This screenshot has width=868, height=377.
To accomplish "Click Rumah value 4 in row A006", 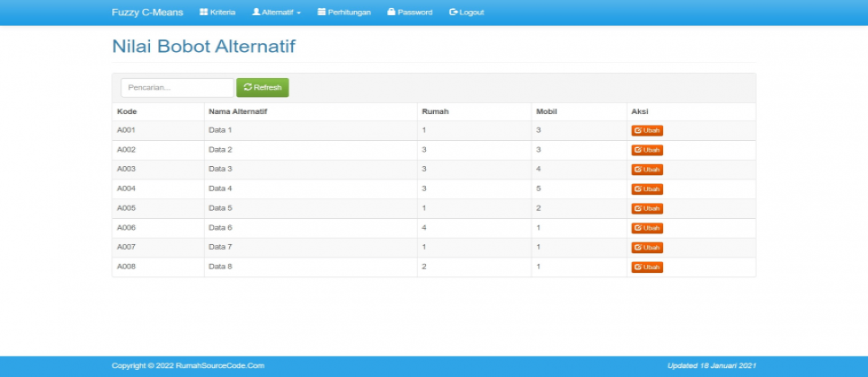I will [474, 228].
